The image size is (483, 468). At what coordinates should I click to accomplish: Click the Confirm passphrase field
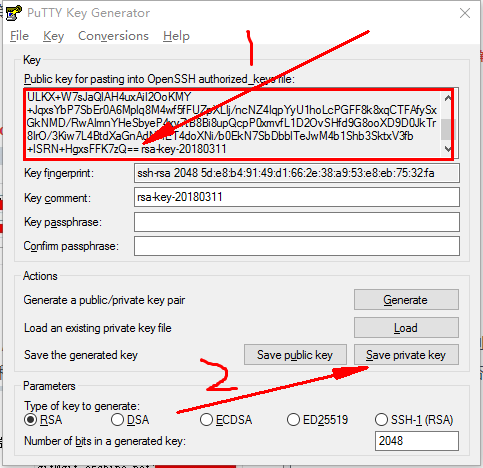(x=297, y=246)
